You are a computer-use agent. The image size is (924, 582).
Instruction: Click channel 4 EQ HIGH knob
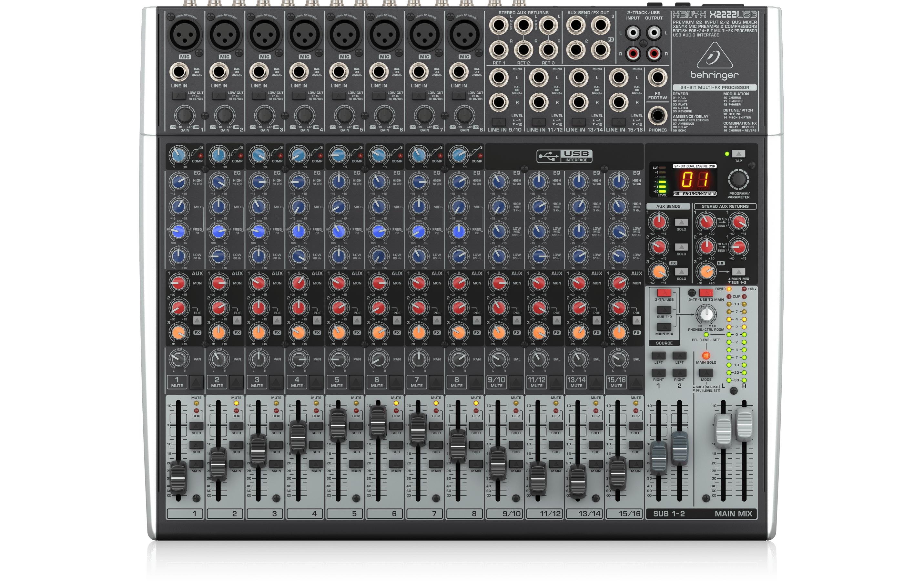(299, 182)
